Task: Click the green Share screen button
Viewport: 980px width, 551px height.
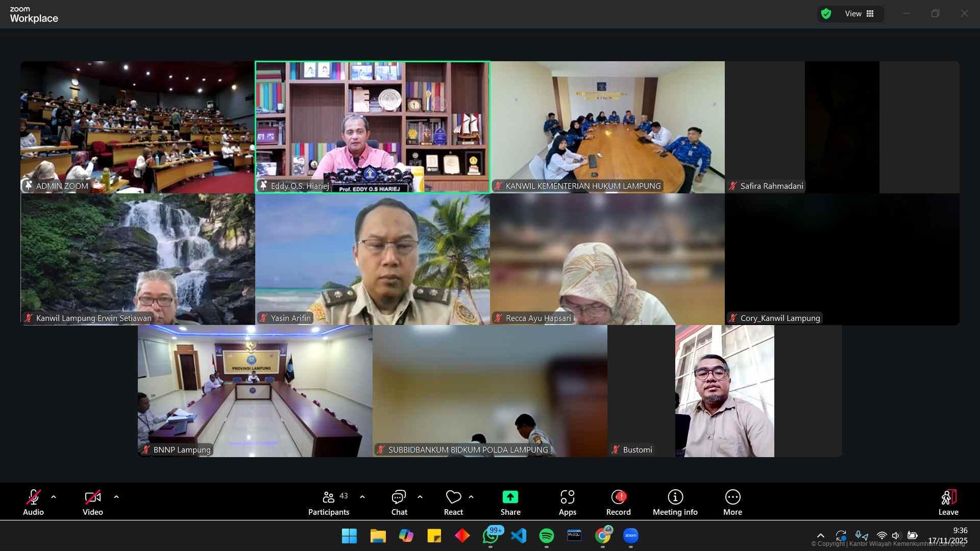Action: click(x=510, y=497)
